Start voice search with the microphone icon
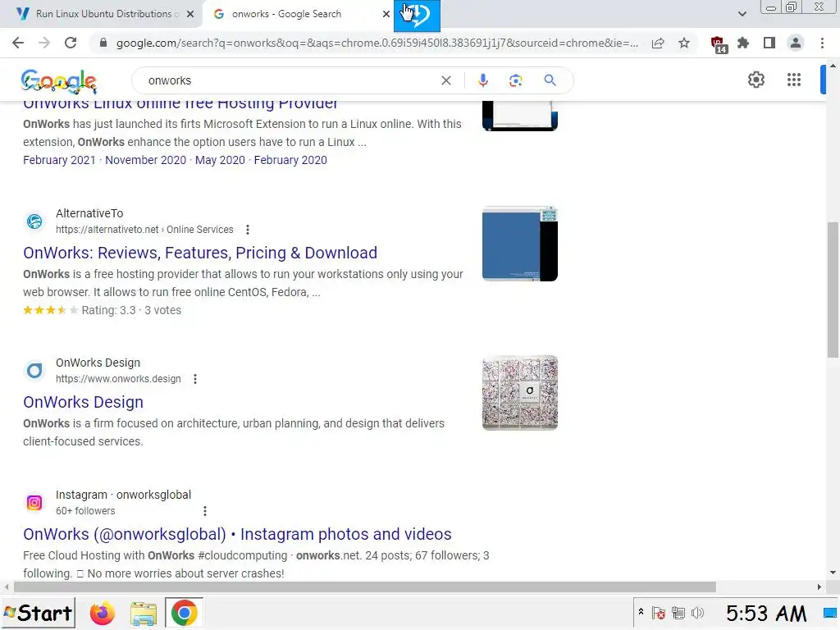 tap(482, 80)
